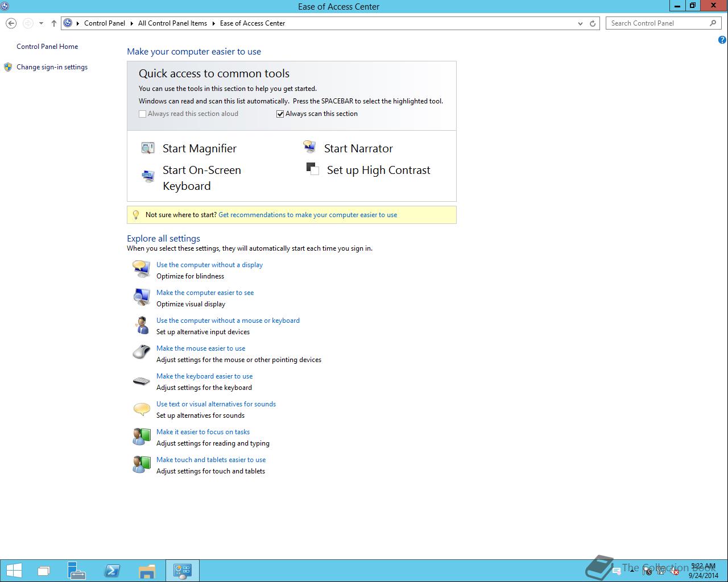Click 'Start On-Screen Keyboard' text link
Viewport: 728px width, 582px height.
[202, 178]
